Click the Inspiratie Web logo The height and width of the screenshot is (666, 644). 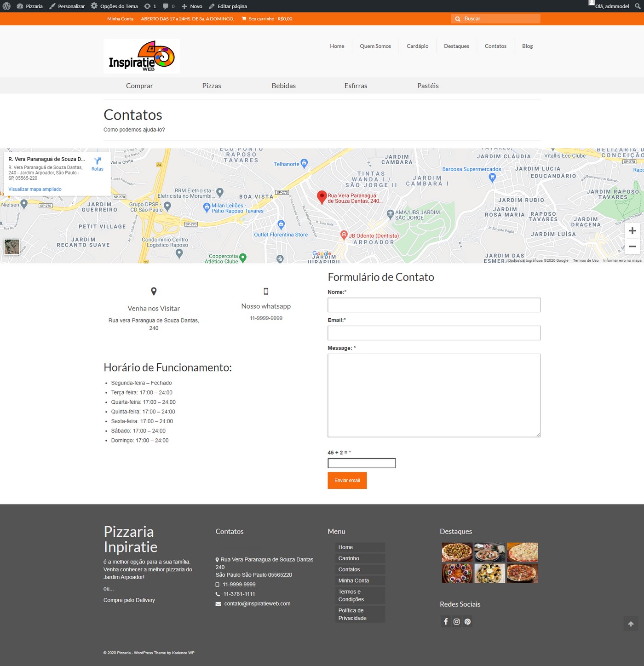tap(142, 56)
